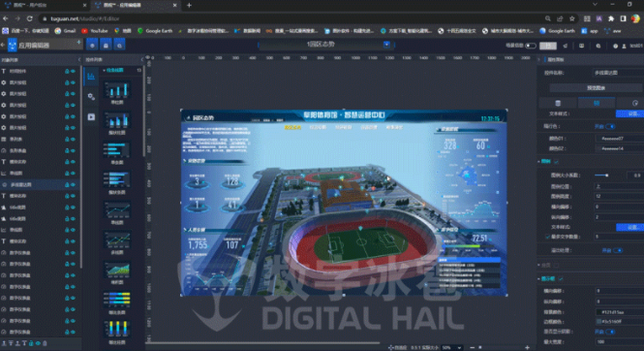Collapse the 信息图表 category in the component list

click(x=104, y=70)
